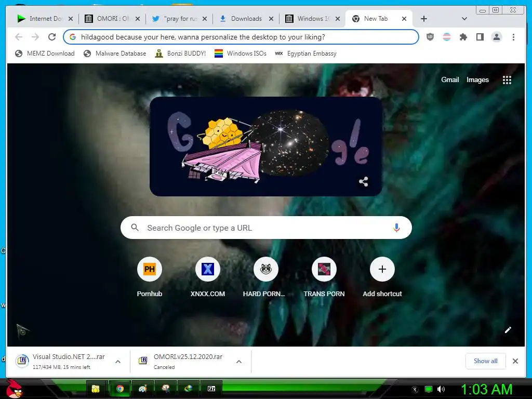The image size is (532, 399).
Task: Close the Windows 10 tab
Action: (338, 19)
